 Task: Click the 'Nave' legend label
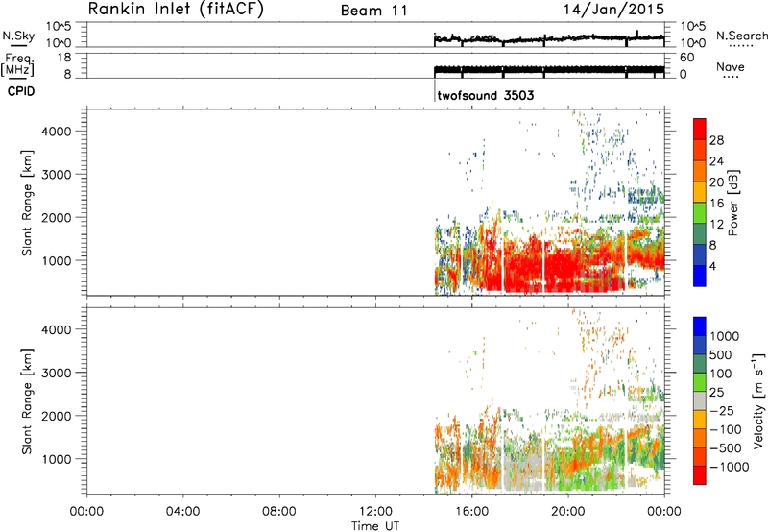pyautogui.click(x=731, y=66)
